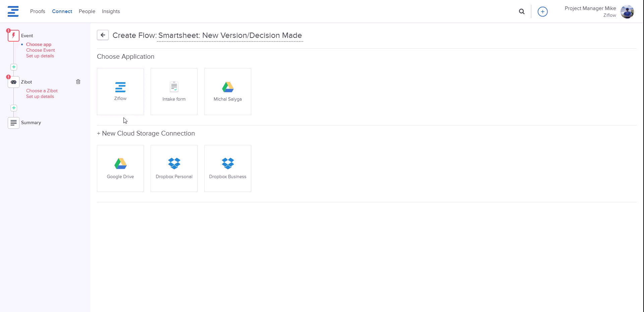Viewport: 644px width, 312px height.
Task: Select the Zibot robot step icon
Action: coord(13,82)
